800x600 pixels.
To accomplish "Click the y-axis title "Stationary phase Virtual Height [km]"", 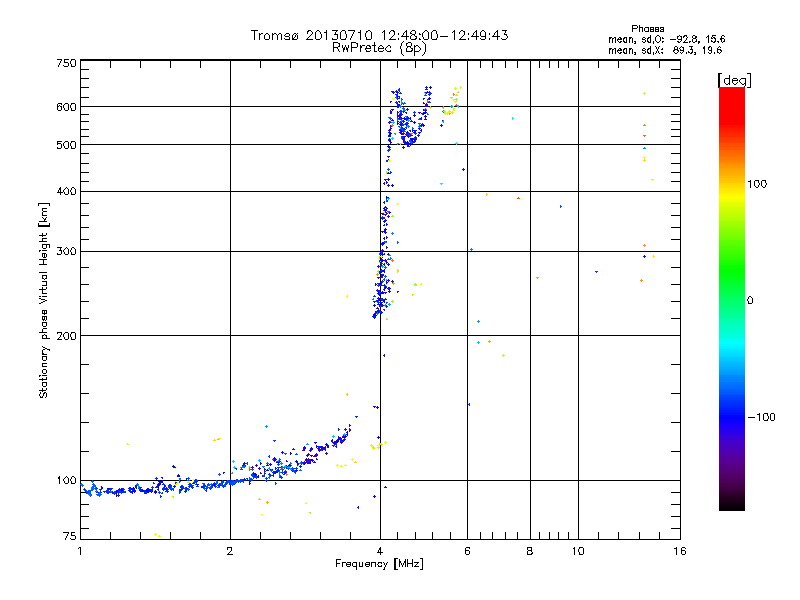I will click(44, 300).
